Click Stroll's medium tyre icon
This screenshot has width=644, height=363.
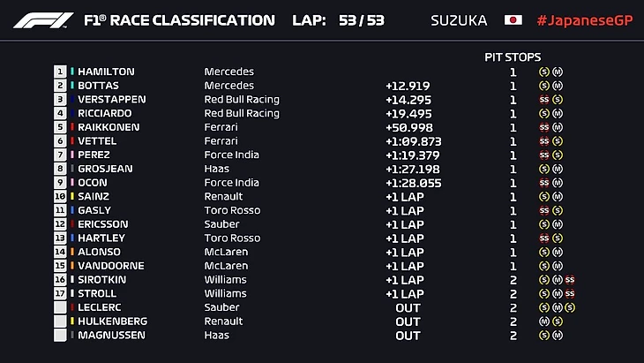(558, 294)
